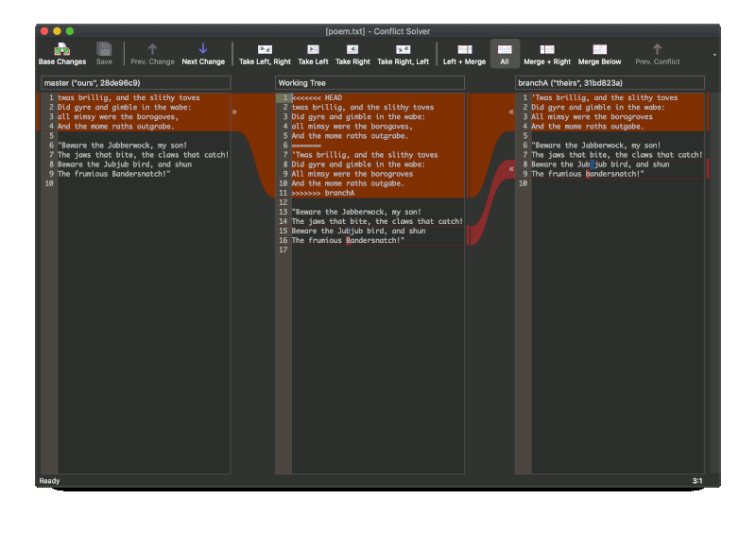This screenshot has width=756, height=534.
Task: Open the Base Changes toolbar icon
Action: click(x=62, y=54)
